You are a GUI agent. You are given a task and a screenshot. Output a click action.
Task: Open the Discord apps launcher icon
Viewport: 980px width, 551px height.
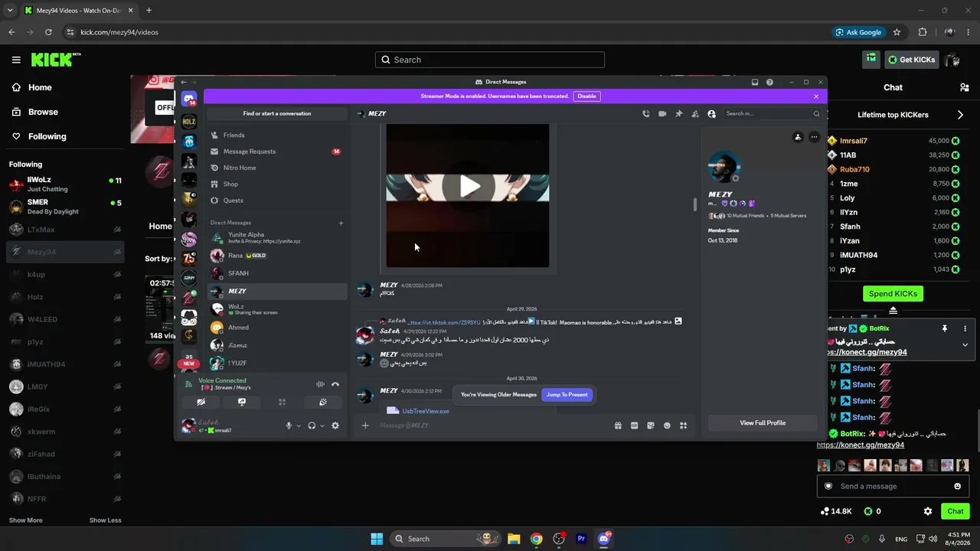tap(684, 425)
